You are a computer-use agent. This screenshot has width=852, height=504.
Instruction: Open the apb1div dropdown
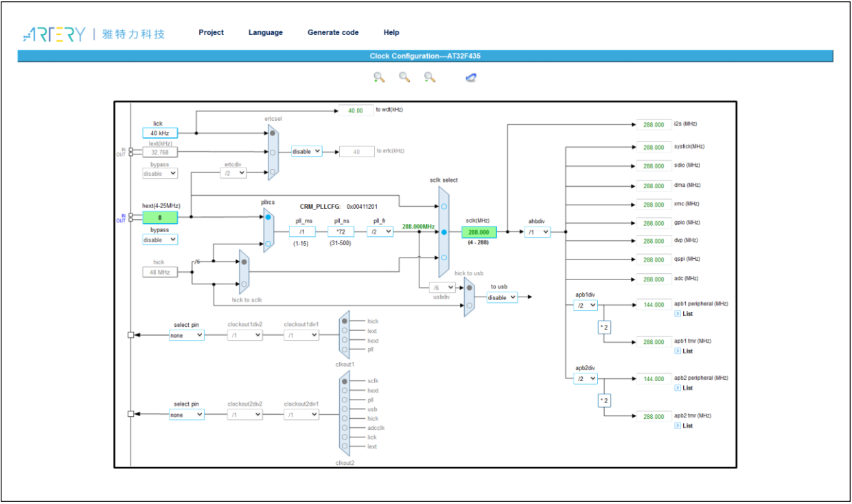point(586,306)
